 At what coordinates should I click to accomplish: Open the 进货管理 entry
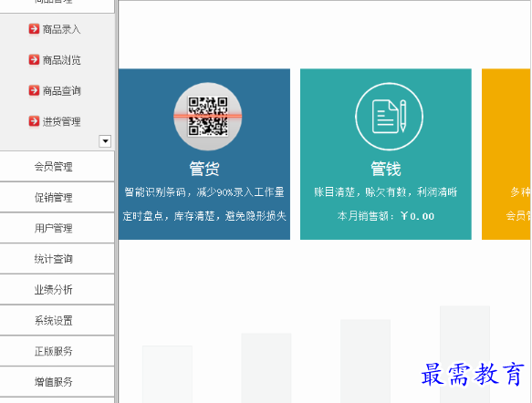click(61, 121)
